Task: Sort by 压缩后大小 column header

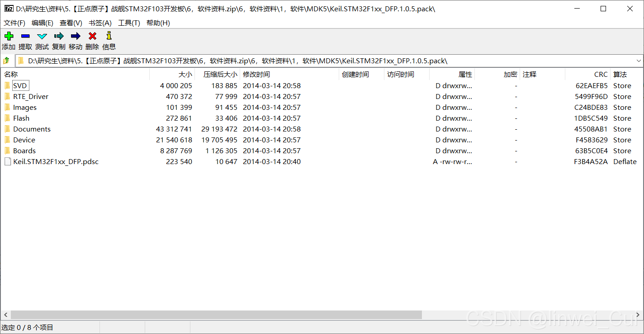Action: (218, 75)
